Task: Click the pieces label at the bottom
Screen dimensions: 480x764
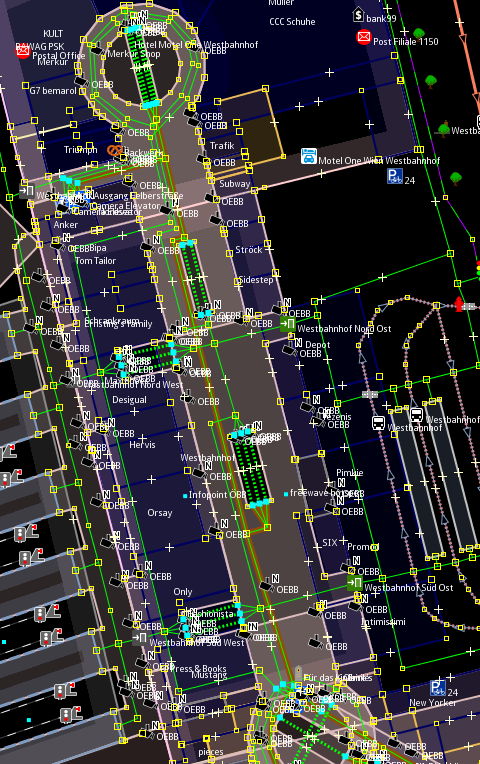Action: click(x=211, y=752)
